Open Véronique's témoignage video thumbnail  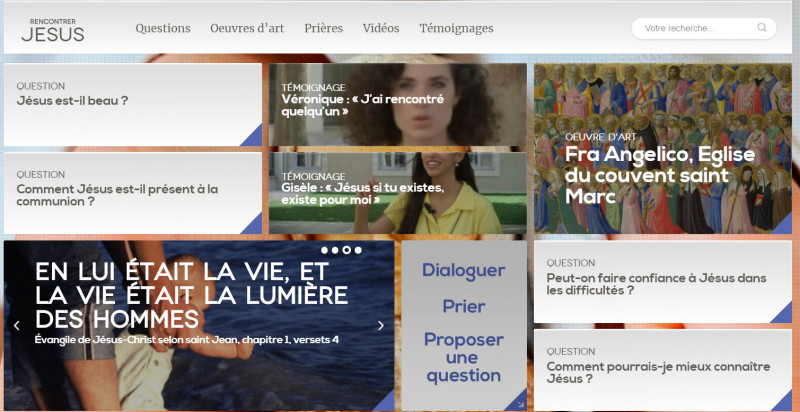[397, 105]
